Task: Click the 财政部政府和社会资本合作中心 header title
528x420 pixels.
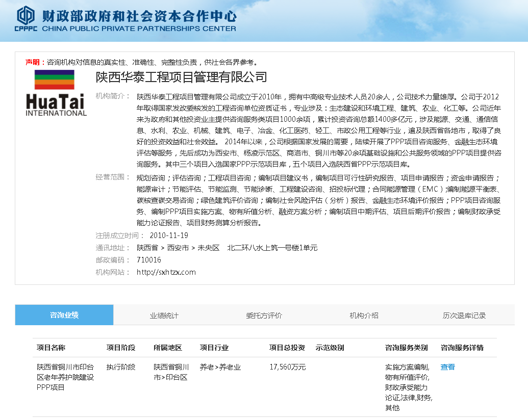Action: click(138, 15)
